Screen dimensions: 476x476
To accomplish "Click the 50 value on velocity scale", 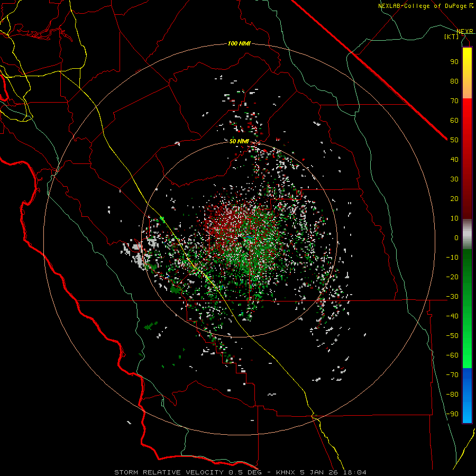I will click(454, 140).
